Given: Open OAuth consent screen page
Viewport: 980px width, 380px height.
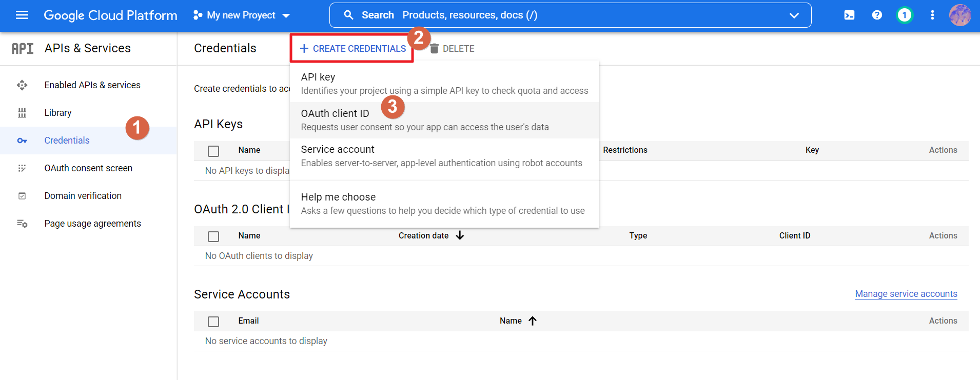Looking at the screenshot, I should [88, 168].
